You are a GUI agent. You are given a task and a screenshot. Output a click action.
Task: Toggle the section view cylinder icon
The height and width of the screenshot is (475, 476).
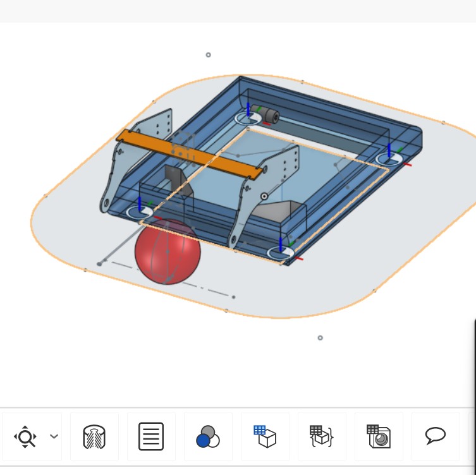coord(94,436)
